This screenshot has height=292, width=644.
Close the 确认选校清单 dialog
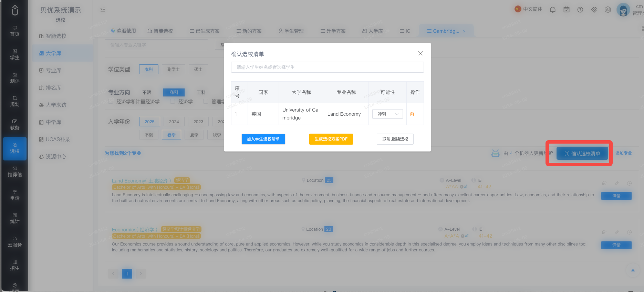coord(420,53)
